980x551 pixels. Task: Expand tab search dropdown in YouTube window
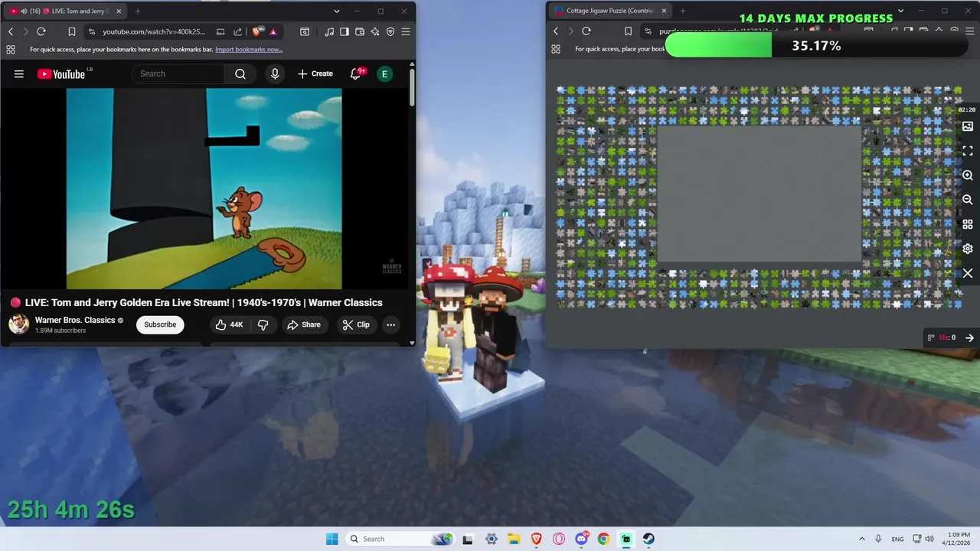click(337, 11)
